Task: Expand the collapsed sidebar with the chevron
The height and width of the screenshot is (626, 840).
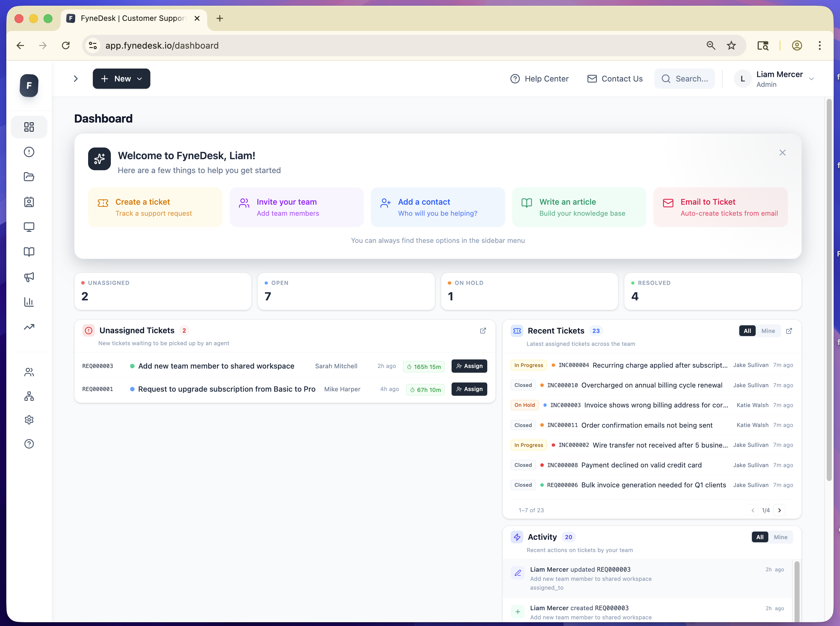Action: [75, 78]
